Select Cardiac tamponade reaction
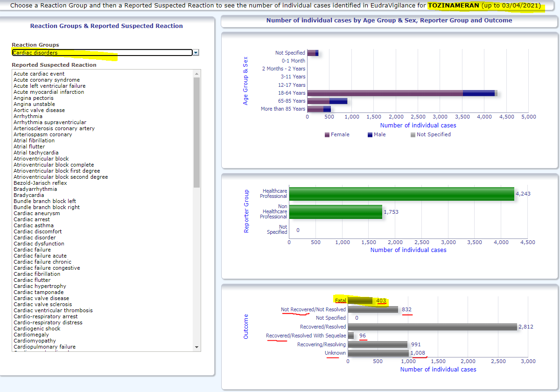The image size is (560, 392). coord(39,292)
